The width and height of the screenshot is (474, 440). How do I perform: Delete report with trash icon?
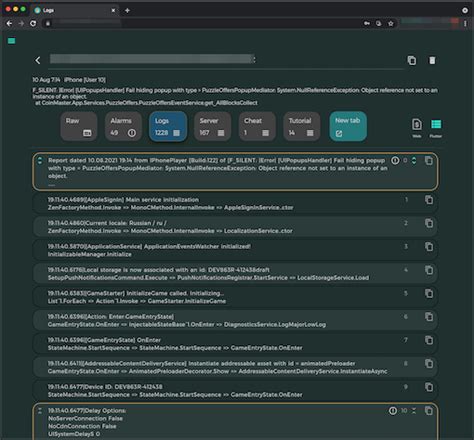[x=432, y=60]
